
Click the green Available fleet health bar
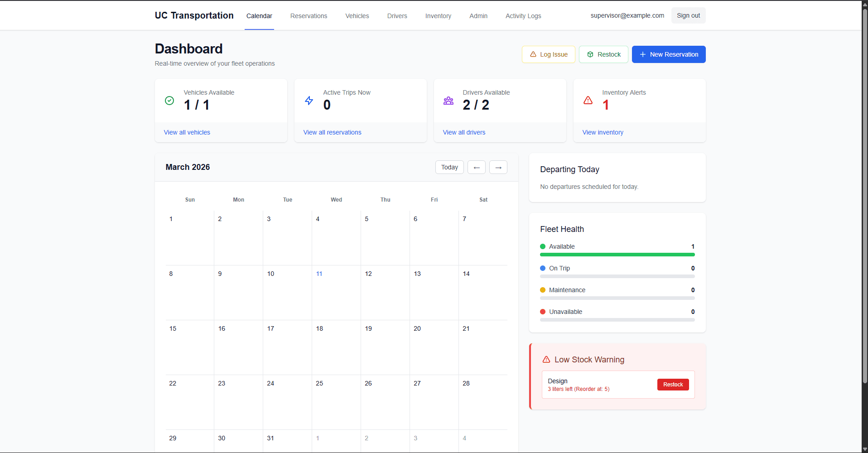point(617,255)
